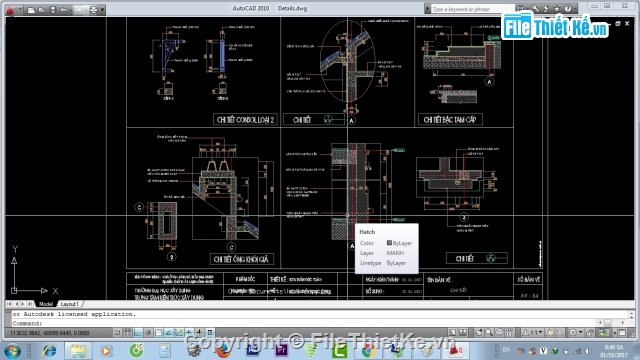Click the binoculars search icon
Screen dimensions: 640x360
pyautogui.click(x=520, y=9)
